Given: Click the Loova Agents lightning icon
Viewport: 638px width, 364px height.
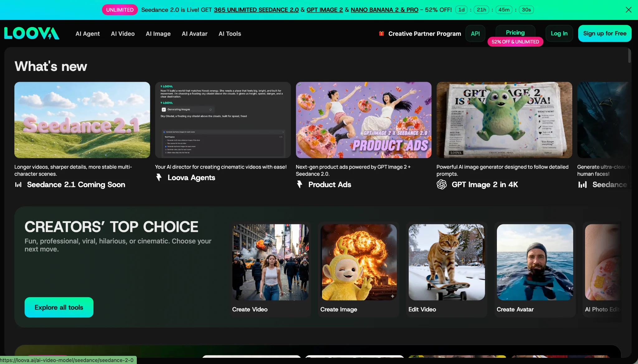Looking at the screenshot, I should 159,177.
